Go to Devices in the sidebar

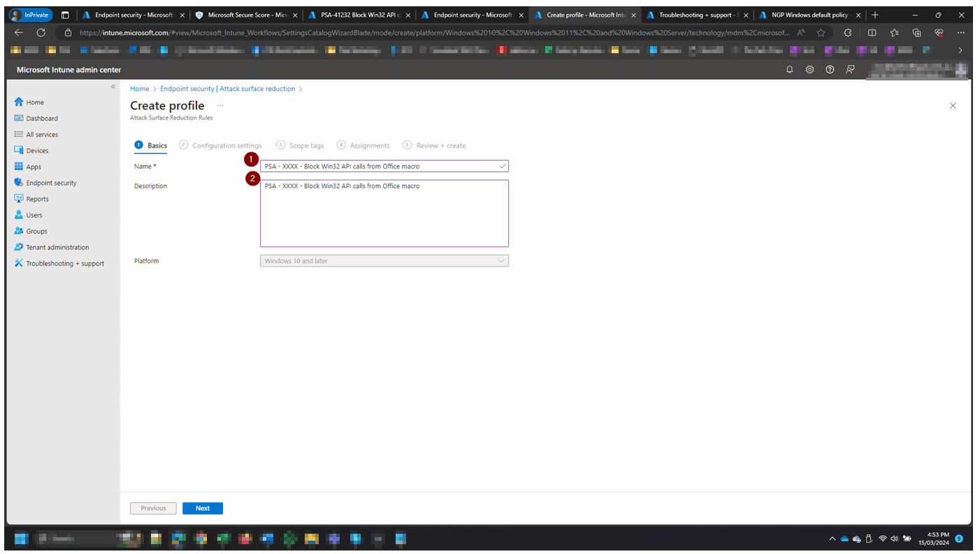31,150
